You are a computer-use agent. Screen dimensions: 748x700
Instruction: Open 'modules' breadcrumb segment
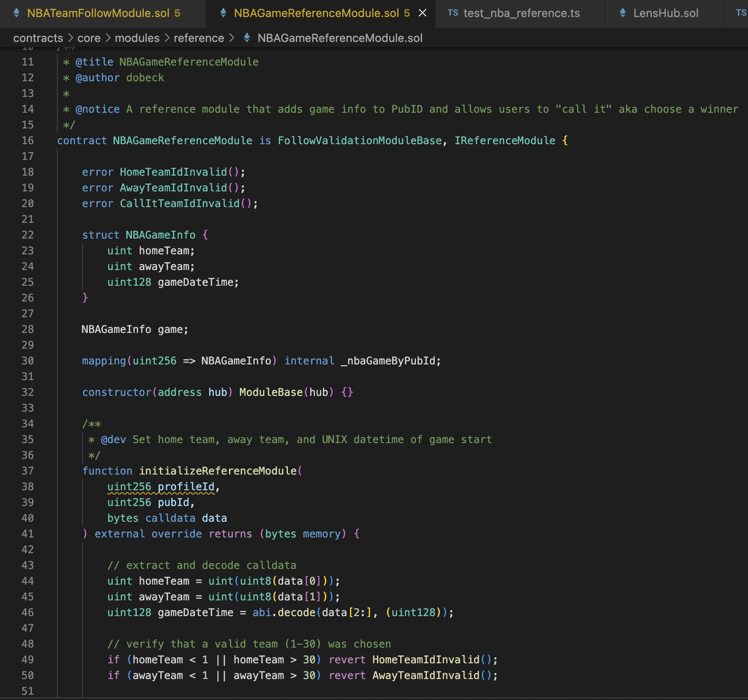tap(137, 38)
